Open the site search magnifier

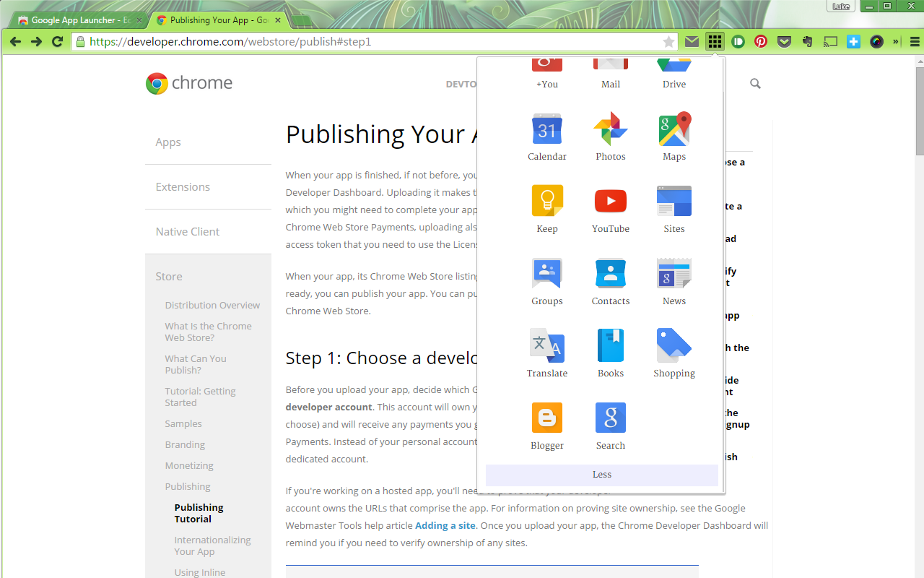pyautogui.click(x=755, y=84)
